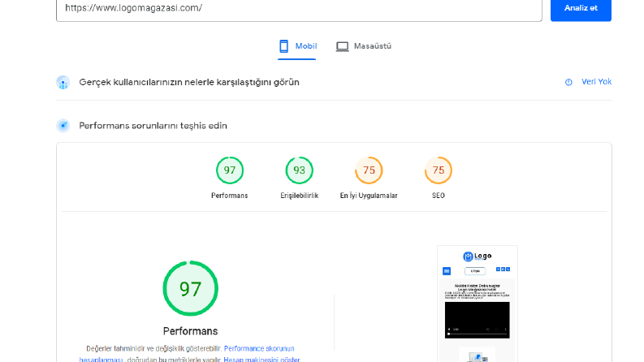
Task: Click the video player in the preview
Action: [478, 320]
